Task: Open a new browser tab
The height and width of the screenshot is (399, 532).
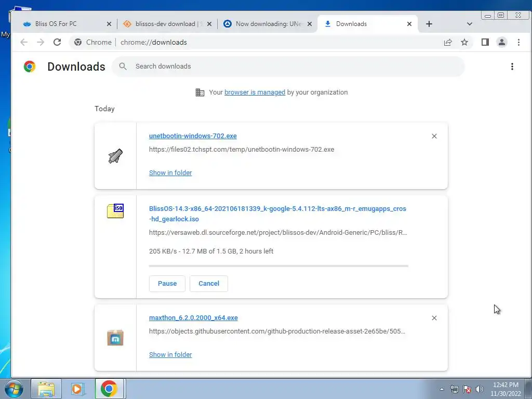Action: click(x=429, y=24)
